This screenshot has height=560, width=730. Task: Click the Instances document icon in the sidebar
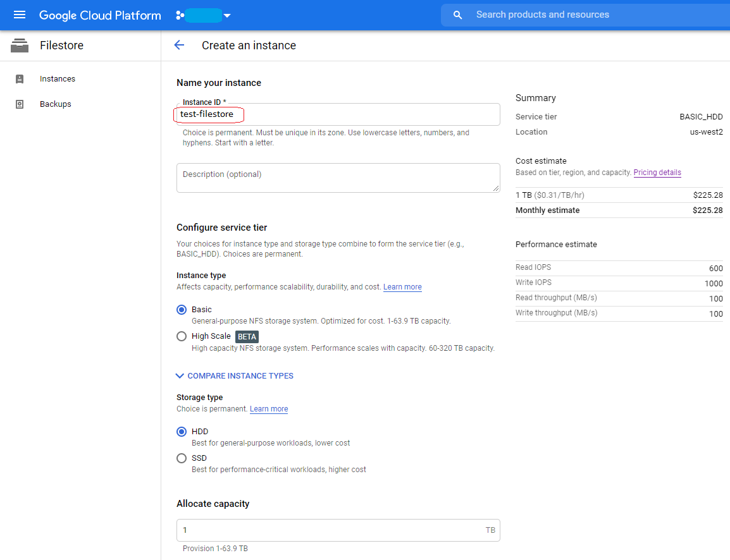(x=20, y=78)
